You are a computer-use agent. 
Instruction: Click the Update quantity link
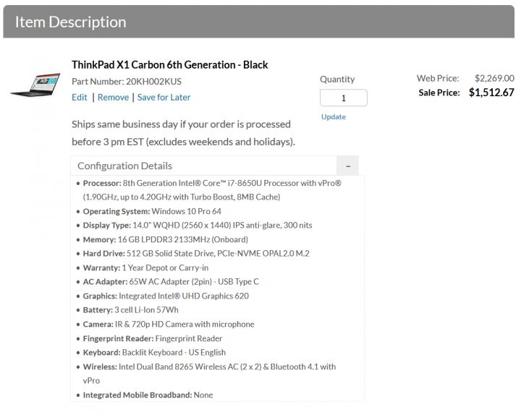click(334, 117)
